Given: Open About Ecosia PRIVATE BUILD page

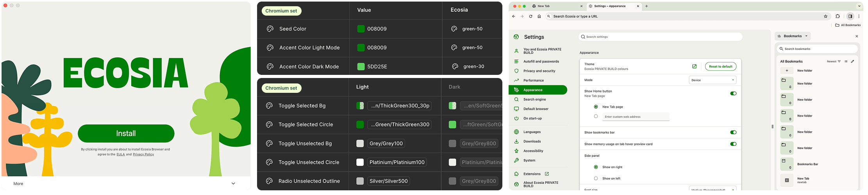Looking at the screenshot, I should [541, 184].
